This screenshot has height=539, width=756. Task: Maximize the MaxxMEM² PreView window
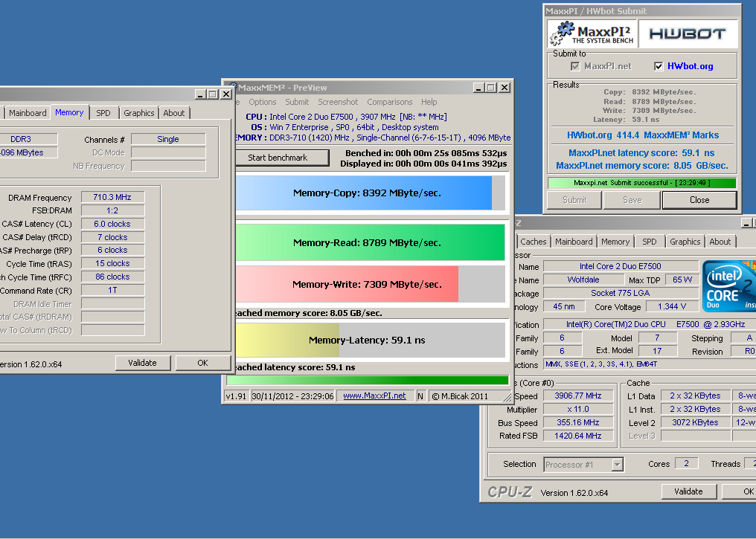pyautogui.click(x=491, y=88)
